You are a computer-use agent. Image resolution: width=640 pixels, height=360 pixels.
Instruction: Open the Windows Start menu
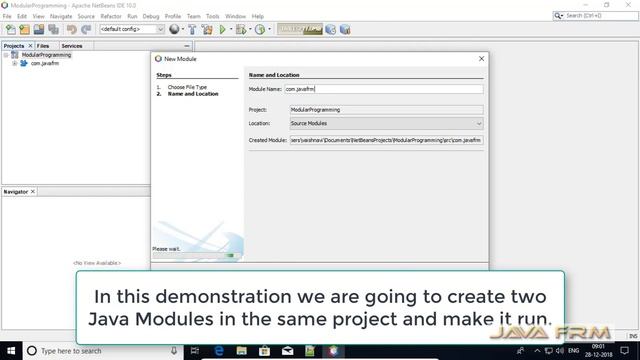11,351
